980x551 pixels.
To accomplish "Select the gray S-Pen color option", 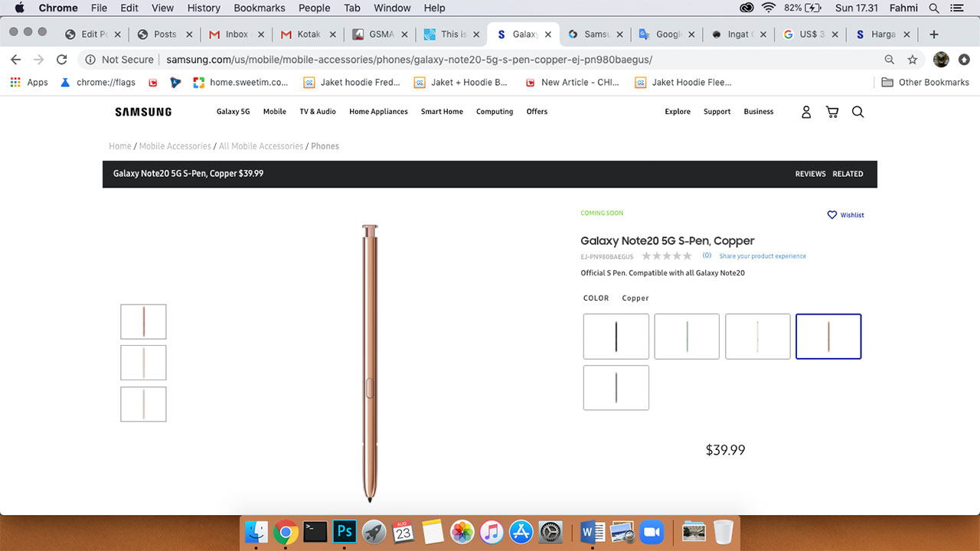I will point(616,387).
